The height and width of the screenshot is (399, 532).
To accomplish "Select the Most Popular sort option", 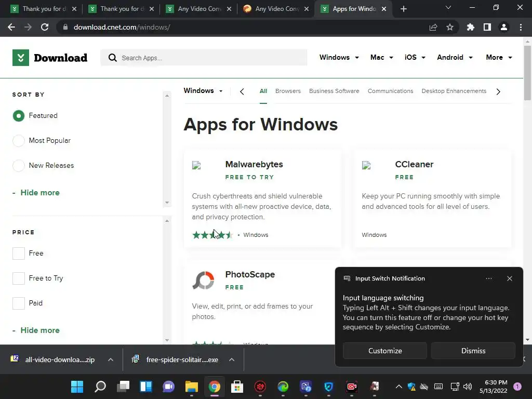I will click(x=19, y=140).
